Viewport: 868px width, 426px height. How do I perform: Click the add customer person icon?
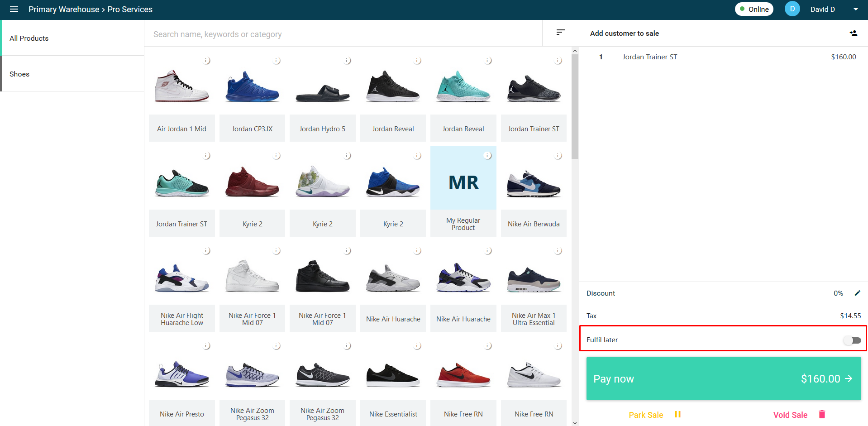point(854,33)
